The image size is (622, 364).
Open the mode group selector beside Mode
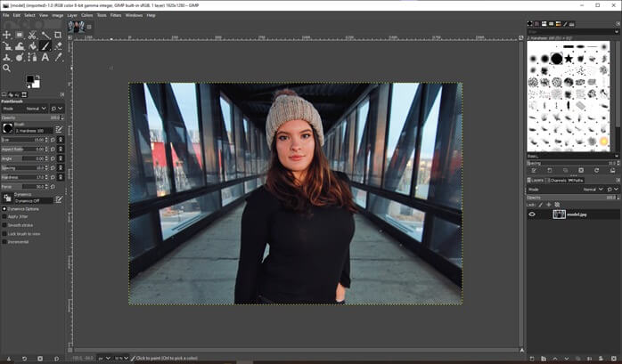pyautogui.click(x=57, y=109)
